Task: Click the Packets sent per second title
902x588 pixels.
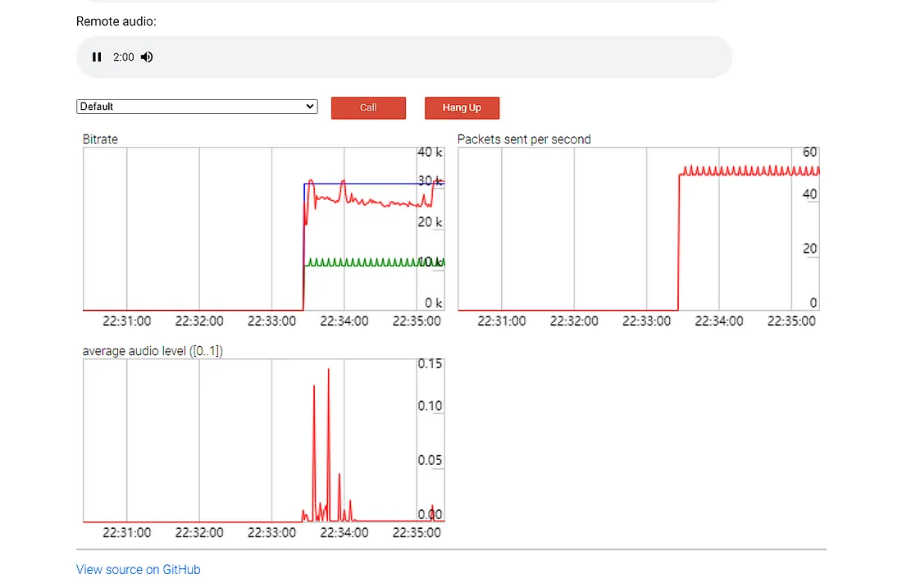Action: tap(524, 139)
